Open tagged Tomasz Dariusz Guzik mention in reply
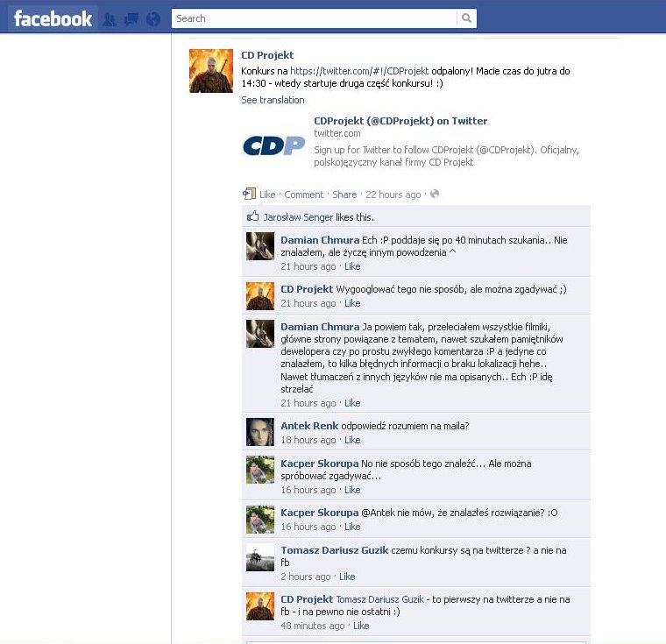The height and width of the screenshot is (644, 666). [380, 599]
